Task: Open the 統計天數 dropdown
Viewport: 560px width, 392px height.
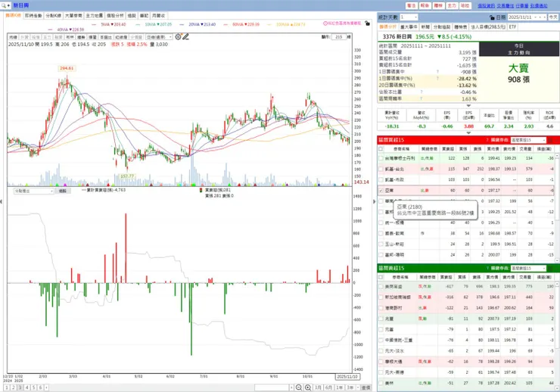Action: (408, 17)
